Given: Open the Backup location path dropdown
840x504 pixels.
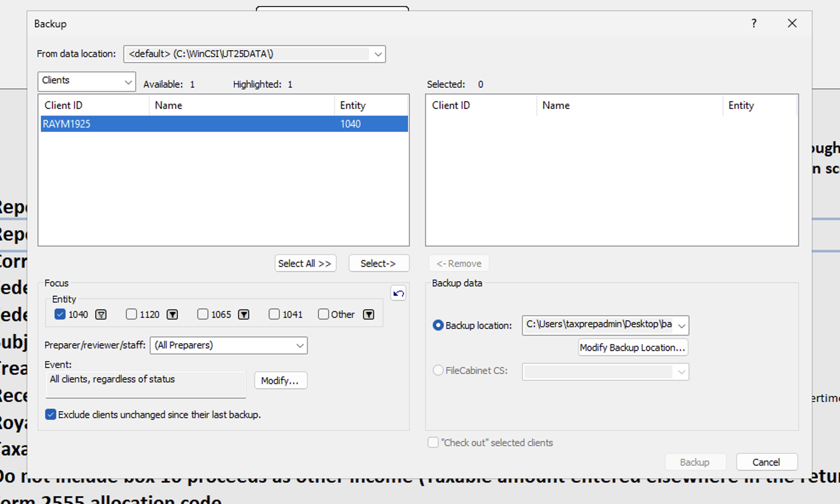Looking at the screenshot, I should click(681, 326).
